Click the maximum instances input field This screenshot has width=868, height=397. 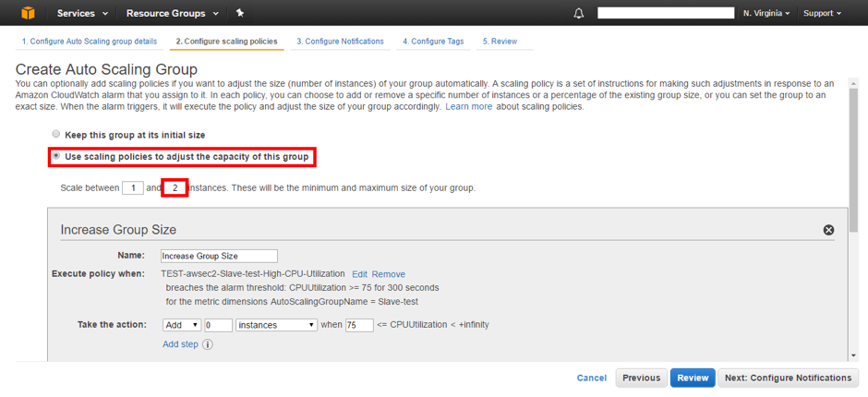(x=175, y=188)
